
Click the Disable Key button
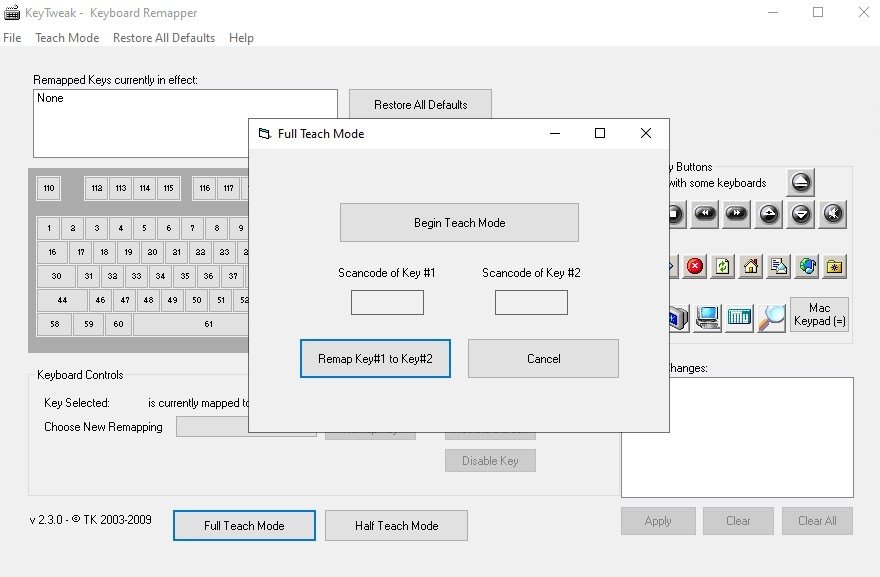pyautogui.click(x=491, y=461)
